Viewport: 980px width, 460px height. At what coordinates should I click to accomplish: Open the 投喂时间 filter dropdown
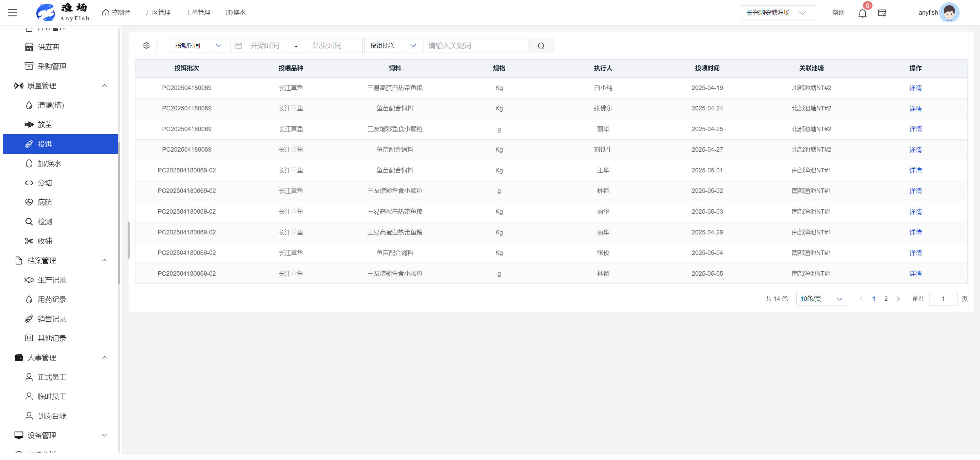[x=198, y=46]
